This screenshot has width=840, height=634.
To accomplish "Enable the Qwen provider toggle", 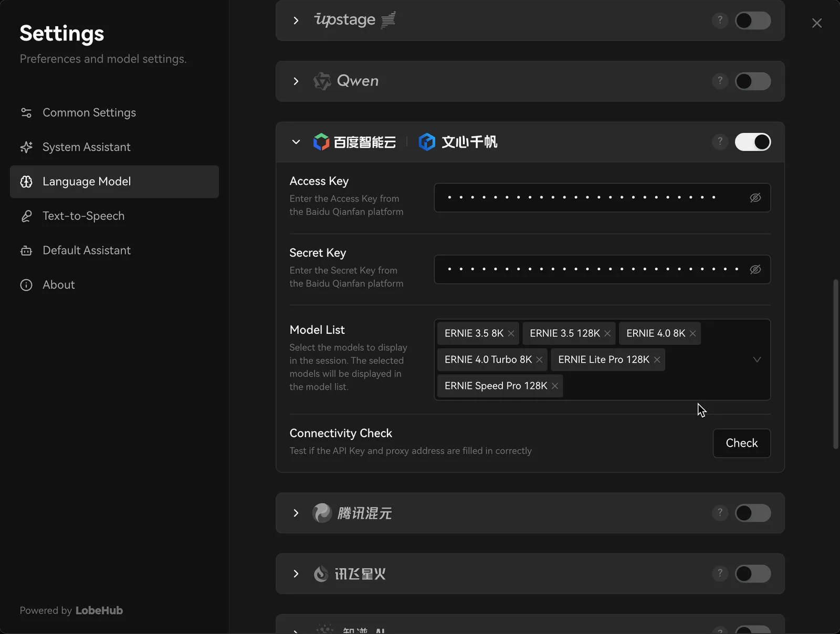I will (753, 81).
